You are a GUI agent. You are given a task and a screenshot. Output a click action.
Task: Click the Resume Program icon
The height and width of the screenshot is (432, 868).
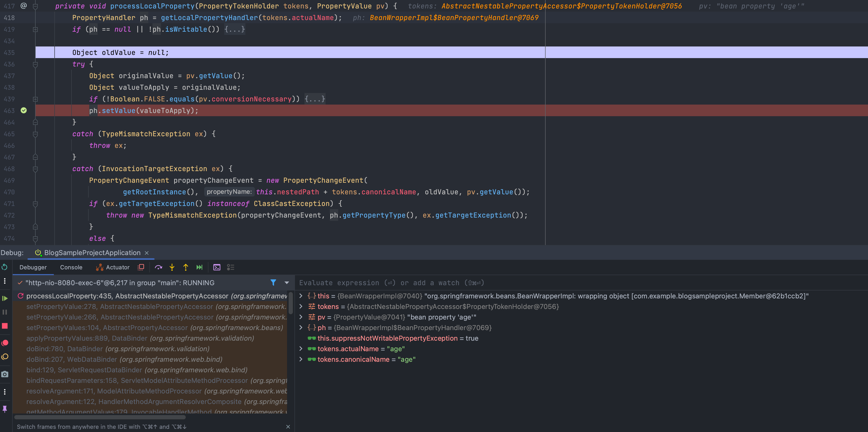(5, 298)
